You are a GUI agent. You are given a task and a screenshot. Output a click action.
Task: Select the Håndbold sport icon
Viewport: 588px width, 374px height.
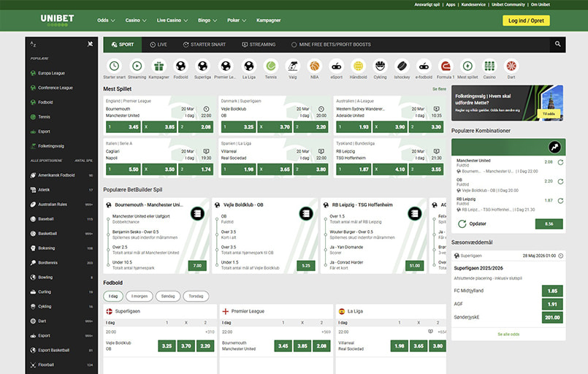[358, 66]
